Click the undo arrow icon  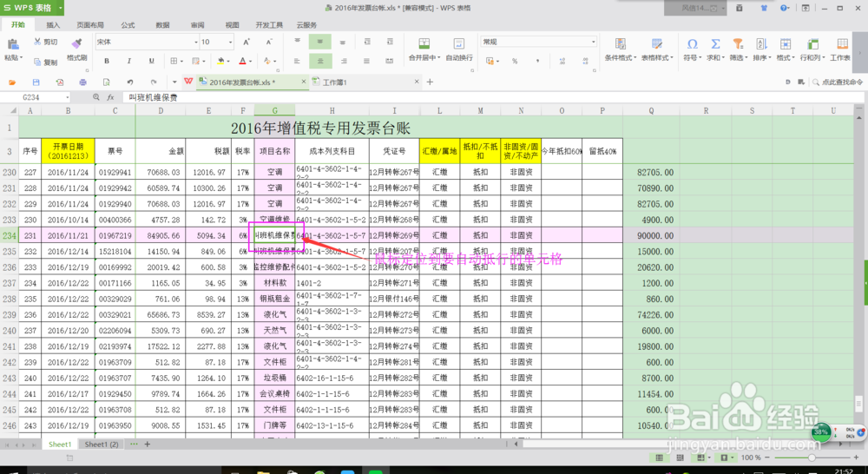(129, 82)
